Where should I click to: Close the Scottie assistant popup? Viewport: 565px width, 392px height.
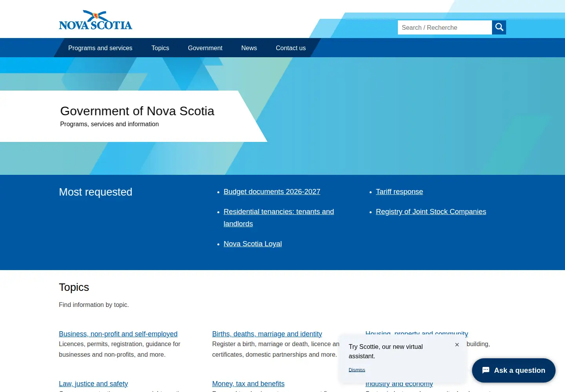(x=457, y=345)
